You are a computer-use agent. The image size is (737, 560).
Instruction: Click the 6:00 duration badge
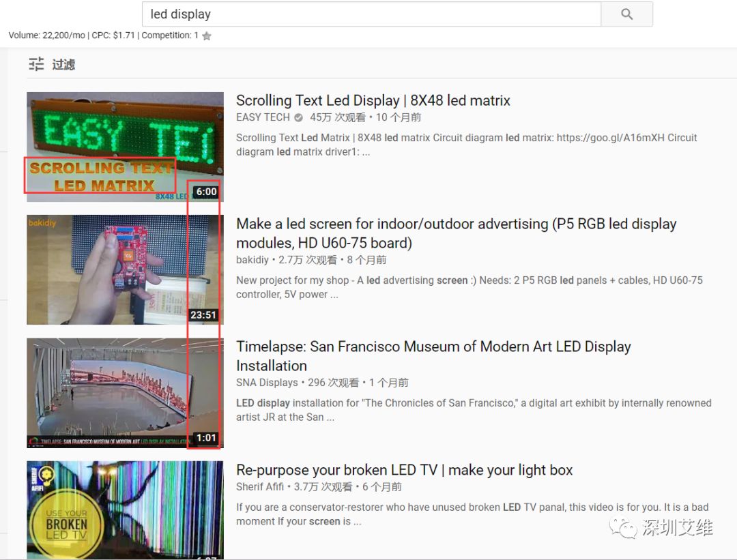(x=206, y=192)
